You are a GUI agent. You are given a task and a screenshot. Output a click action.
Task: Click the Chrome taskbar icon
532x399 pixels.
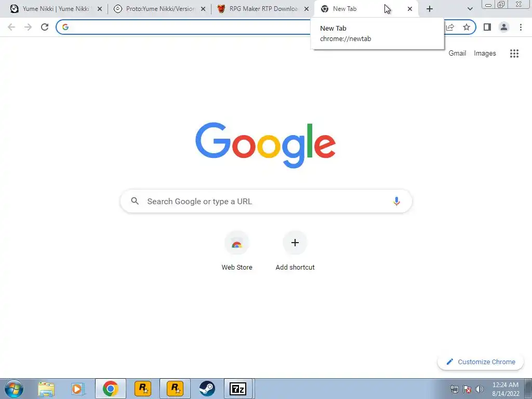pos(111,389)
